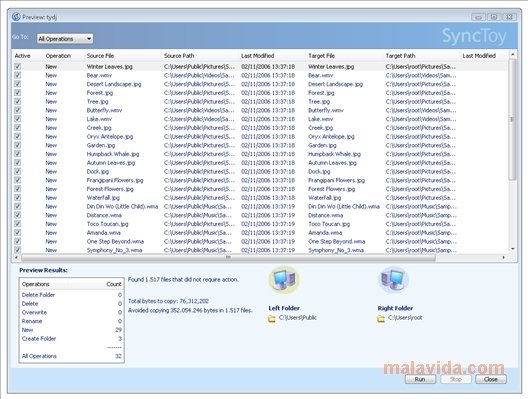The height and width of the screenshot is (399, 528).
Task: Click the Autumn Leaves.jpg source file cell
Action: click(111, 163)
